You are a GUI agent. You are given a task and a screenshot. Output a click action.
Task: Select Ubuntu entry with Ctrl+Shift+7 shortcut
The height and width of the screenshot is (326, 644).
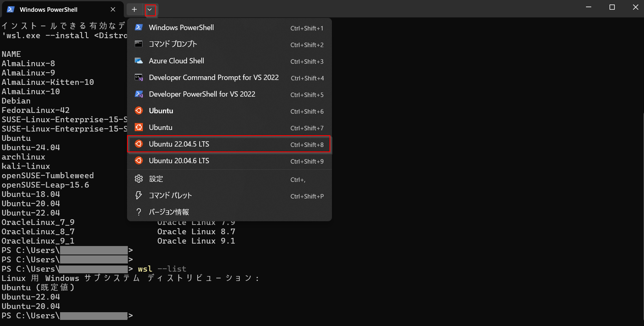(229, 127)
